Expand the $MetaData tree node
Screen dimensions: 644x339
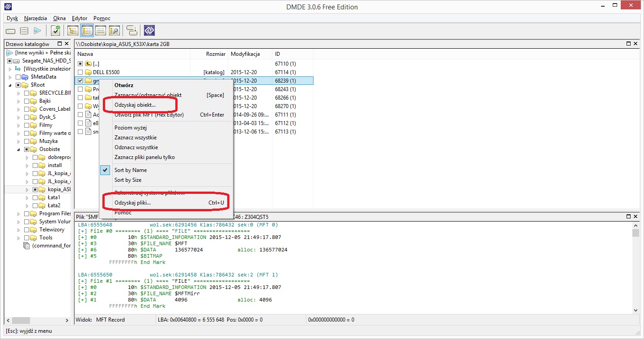[x=10, y=77]
